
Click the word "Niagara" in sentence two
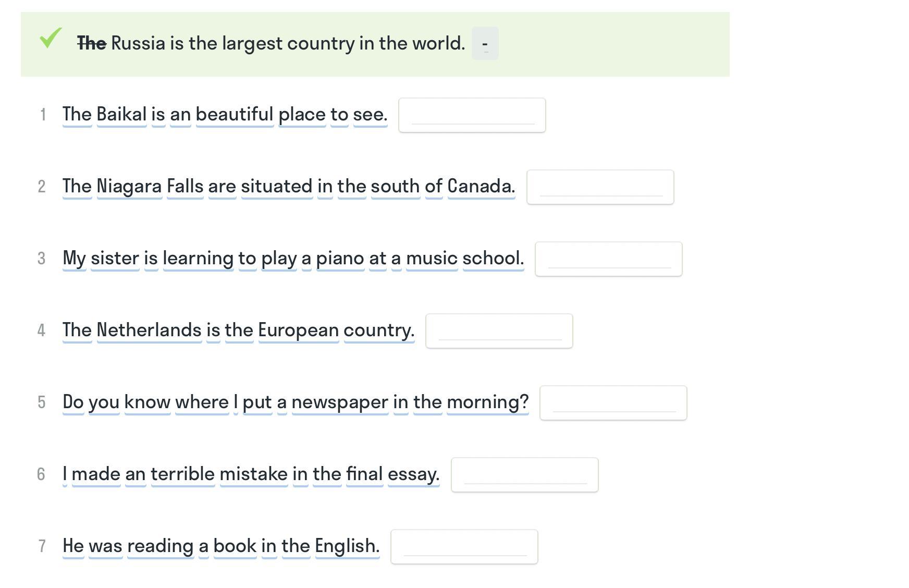click(129, 186)
